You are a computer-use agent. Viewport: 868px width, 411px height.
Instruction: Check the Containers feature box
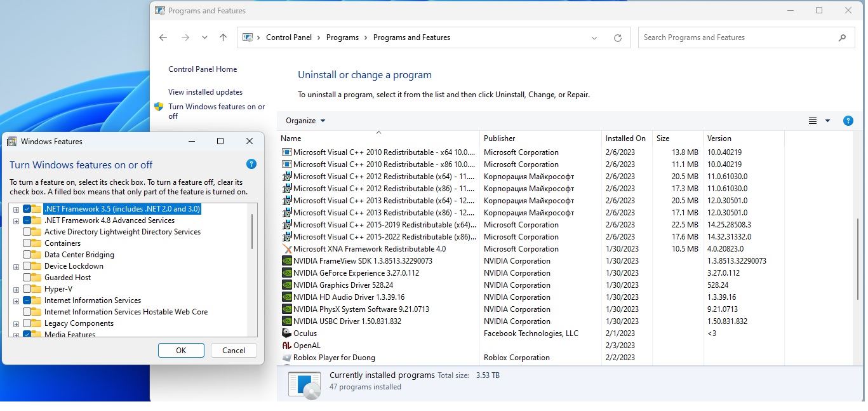pos(27,243)
